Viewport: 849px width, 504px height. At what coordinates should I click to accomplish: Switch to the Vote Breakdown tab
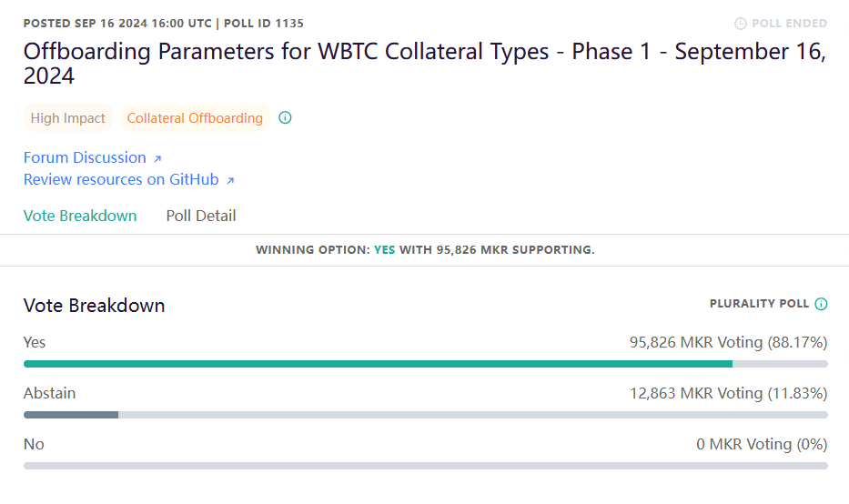pos(80,216)
